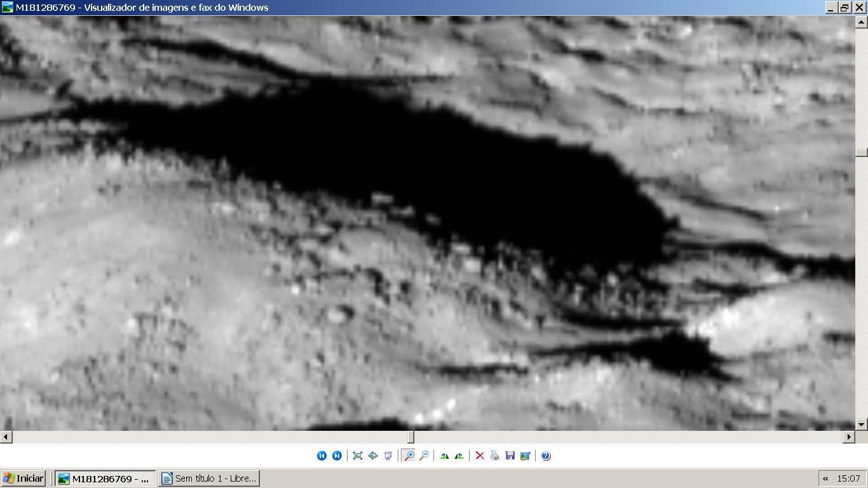This screenshot has height=488, width=868.
Task: Click the vertical scrollbar down arrow
Action: (x=862, y=424)
